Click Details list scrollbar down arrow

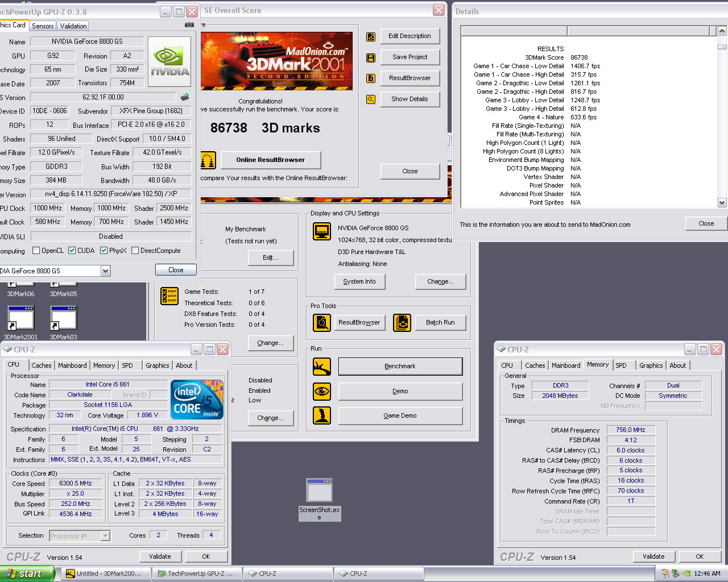coord(722,203)
